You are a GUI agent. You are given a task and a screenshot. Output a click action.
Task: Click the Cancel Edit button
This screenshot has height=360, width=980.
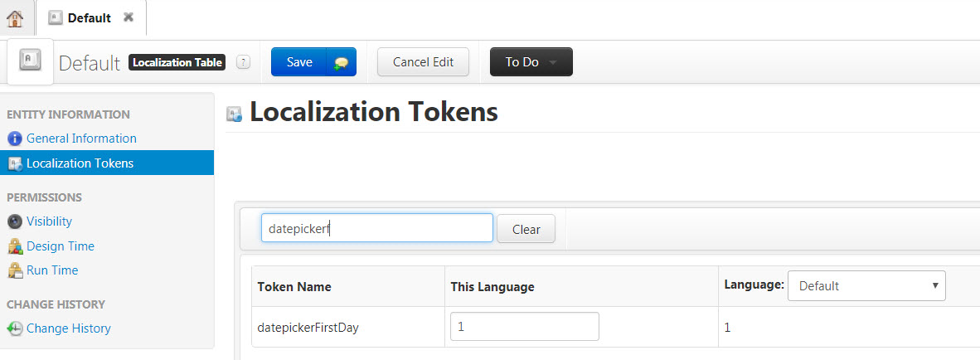pos(423,62)
